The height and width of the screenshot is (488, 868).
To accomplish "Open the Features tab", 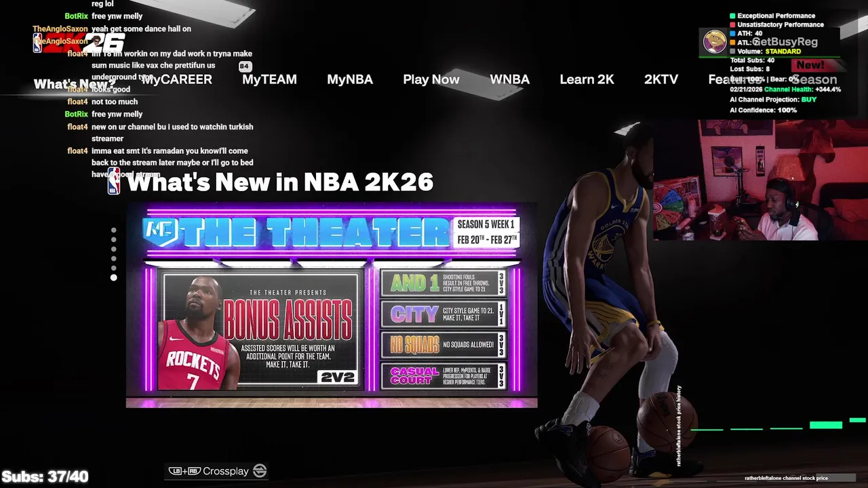I will tap(734, 79).
